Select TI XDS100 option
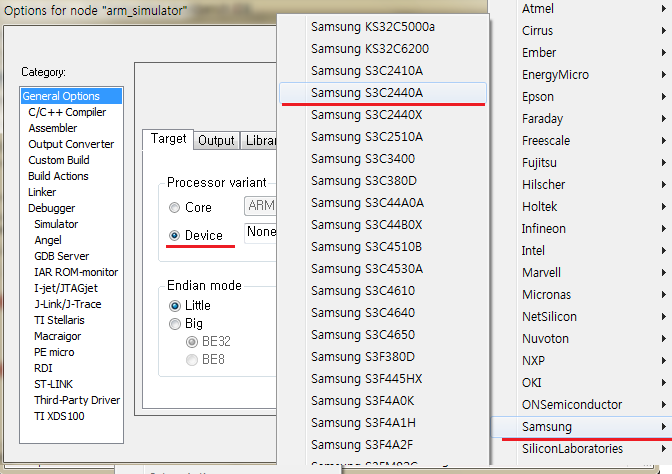Screen dimensions: 672x474 click(x=59, y=416)
